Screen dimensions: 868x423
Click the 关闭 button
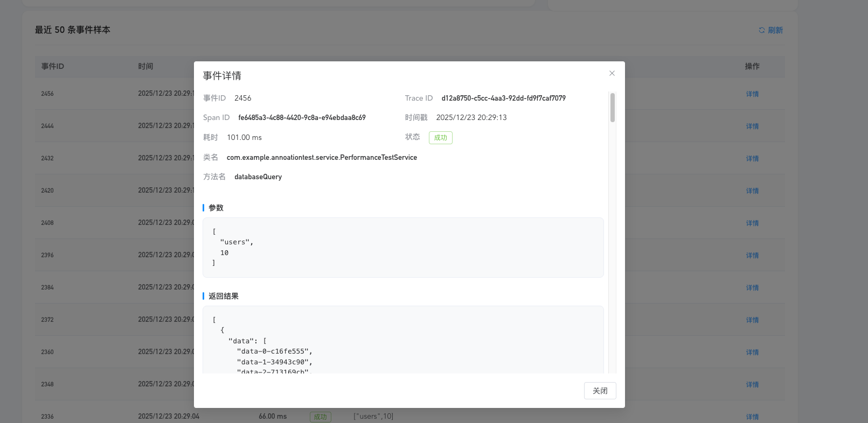pos(600,391)
